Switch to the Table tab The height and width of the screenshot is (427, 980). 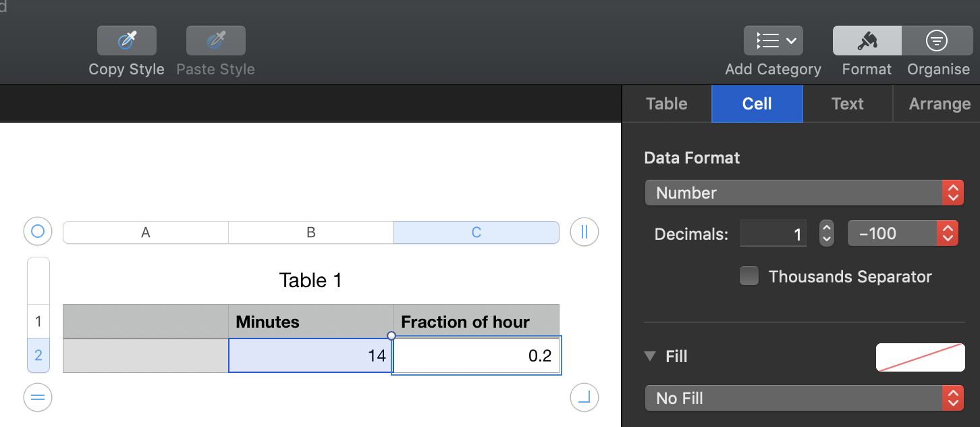pos(667,104)
